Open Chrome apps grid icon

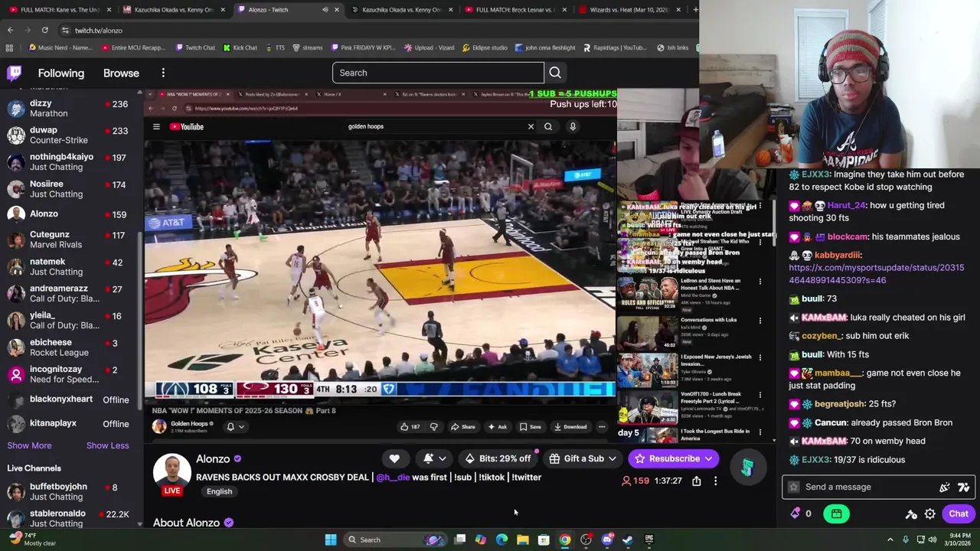click(x=9, y=47)
